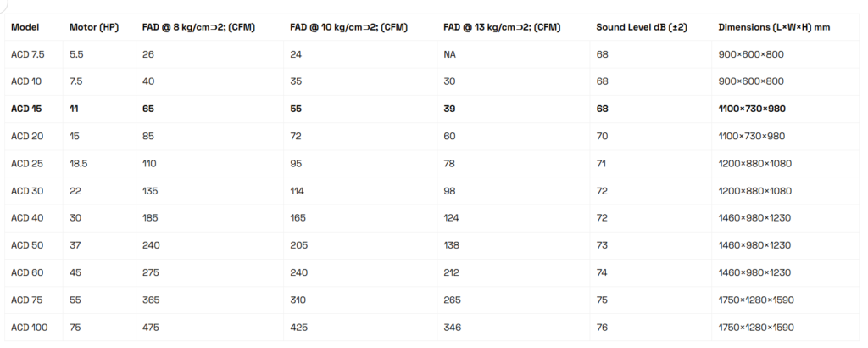Select the 18.5 motor HP value
The image size is (868, 348).
(79, 164)
